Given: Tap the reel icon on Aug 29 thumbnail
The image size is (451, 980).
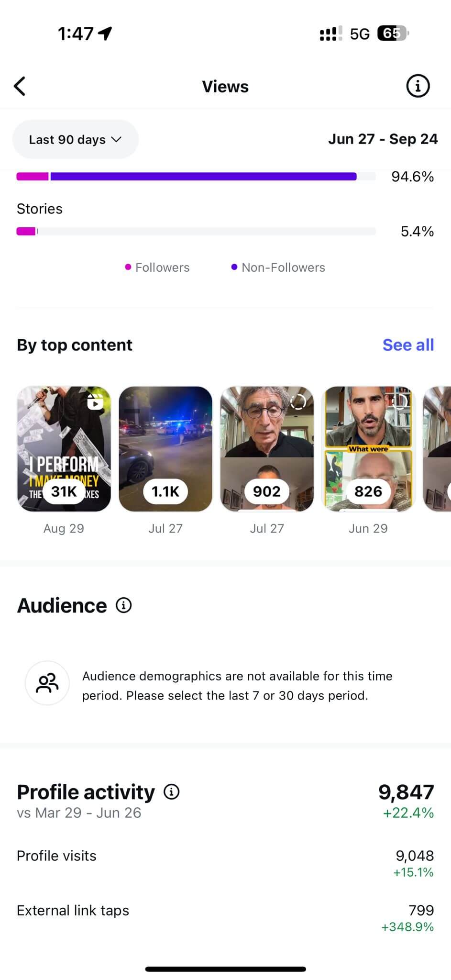Looking at the screenshot, I should pyautogui.click(x=95, y=402).
